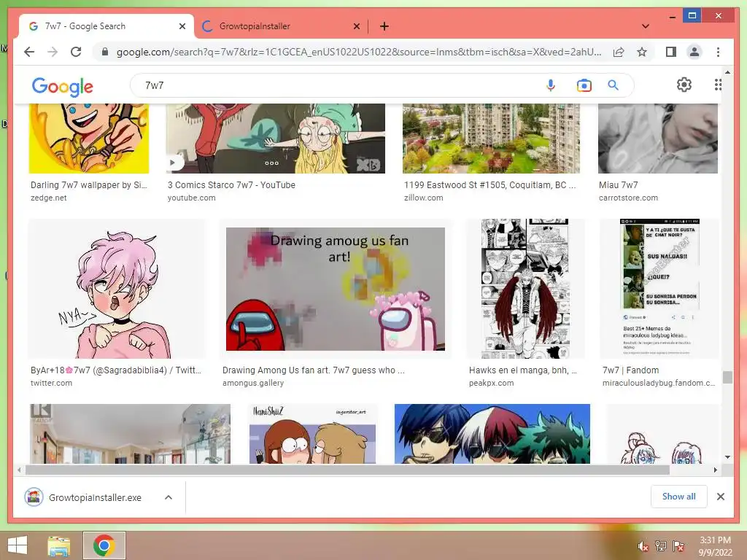The height and width of the screenshot is (560, 747).
Task: Open the Chrome profile menu
Action: point(694,52)
